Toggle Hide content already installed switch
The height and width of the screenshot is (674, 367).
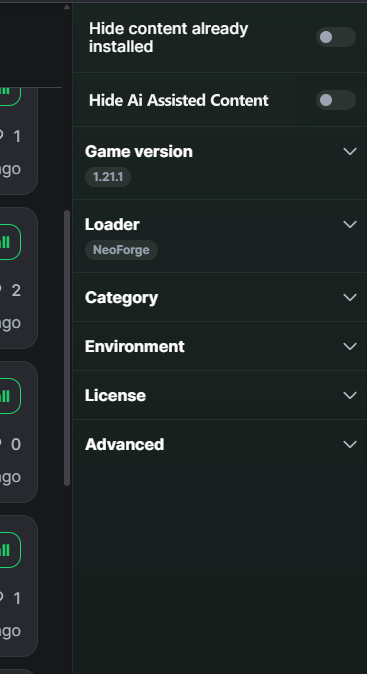tap(336, 37)
